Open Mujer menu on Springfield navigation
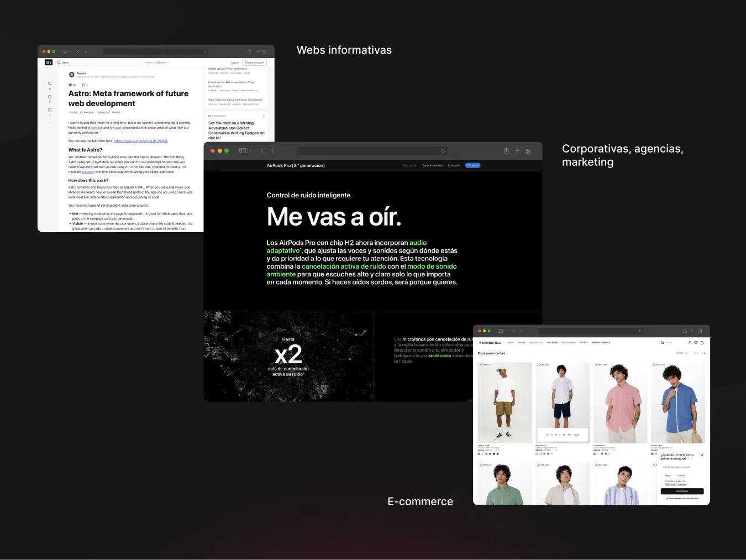The width and height of the screenshot is (746, 560). [x=511, y=343]
